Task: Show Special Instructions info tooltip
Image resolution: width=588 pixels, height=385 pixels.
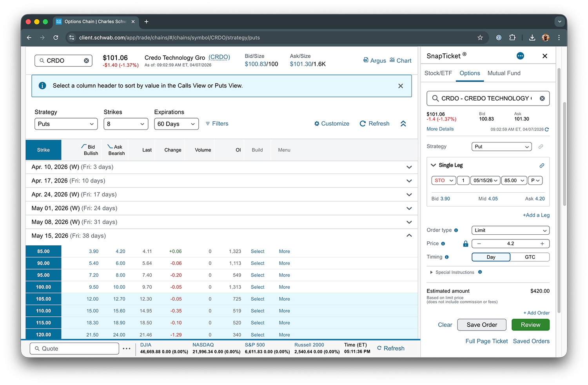Action: (x=480, y=272)
